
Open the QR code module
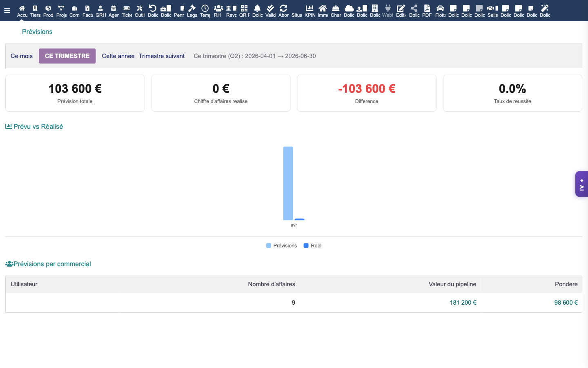coord(244,11)
